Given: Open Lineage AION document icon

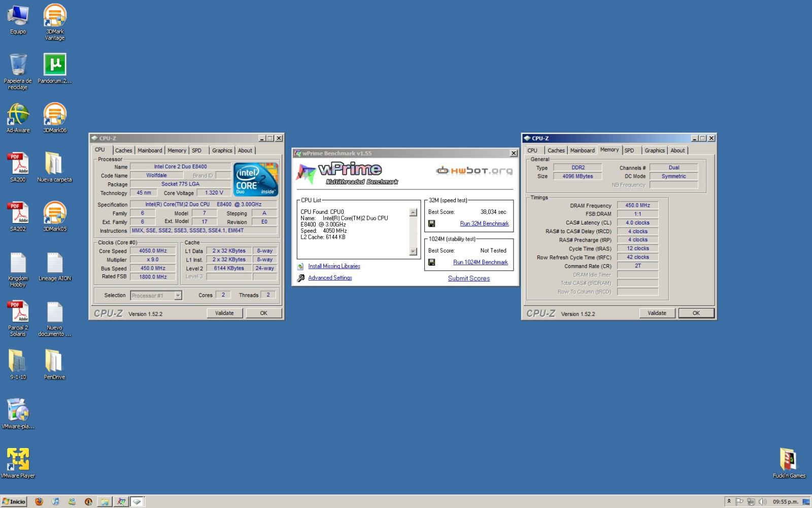Looking at the screenshot, I should [54, 267].
